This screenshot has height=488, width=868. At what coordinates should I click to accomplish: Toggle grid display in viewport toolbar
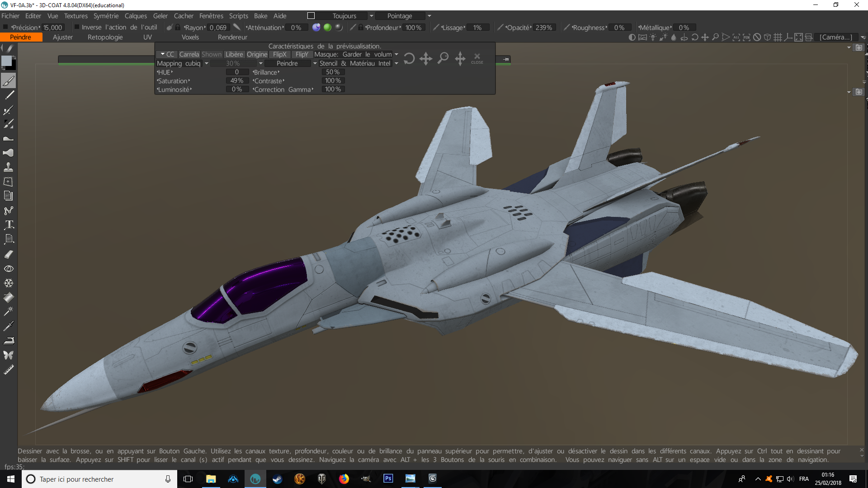[x=778, y=38]
